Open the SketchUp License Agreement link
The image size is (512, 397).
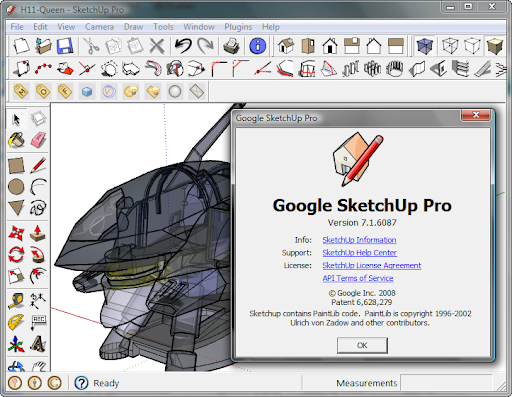[372, 265]
